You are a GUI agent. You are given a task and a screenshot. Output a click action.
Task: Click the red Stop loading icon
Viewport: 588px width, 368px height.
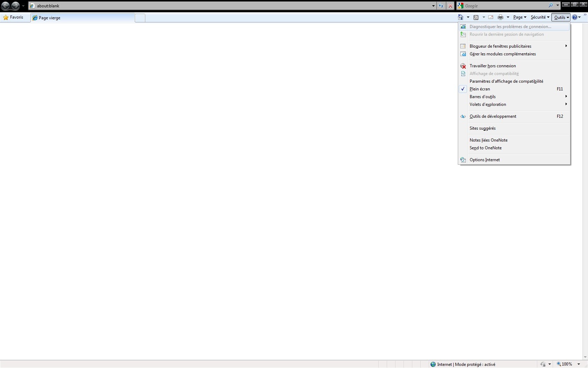coord(450,6)
